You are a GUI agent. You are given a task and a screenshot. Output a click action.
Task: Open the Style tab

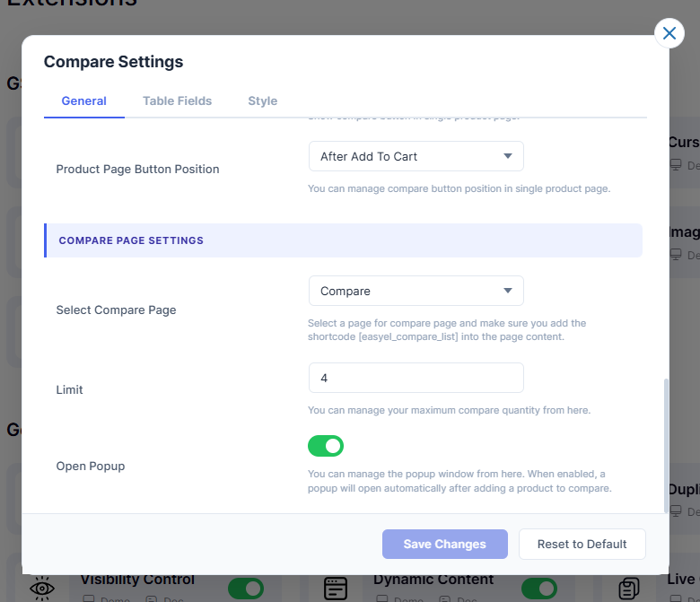point(262,100)
